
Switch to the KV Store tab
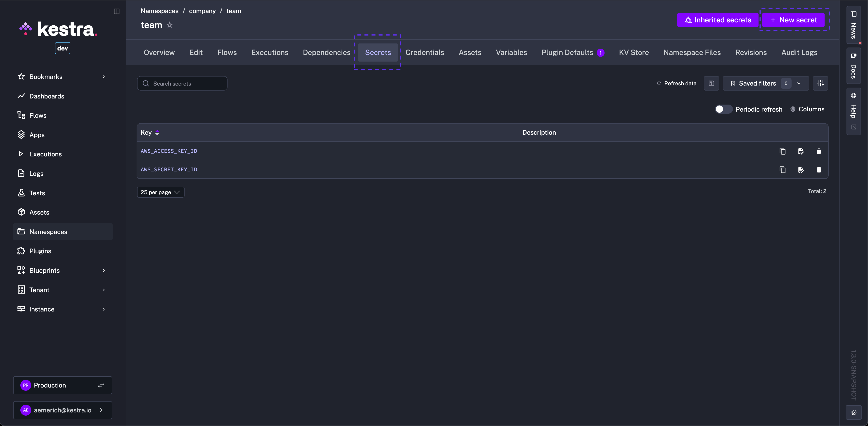tap(633, 53)
